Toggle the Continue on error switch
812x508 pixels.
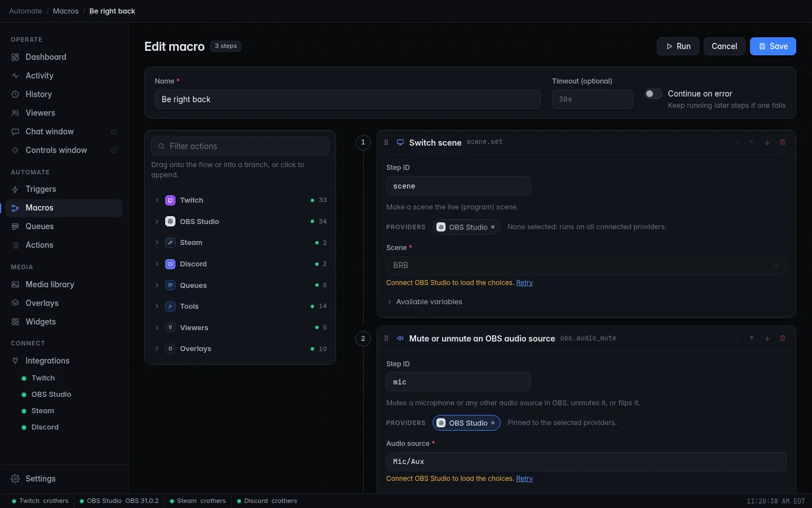(x=654, y=94)
